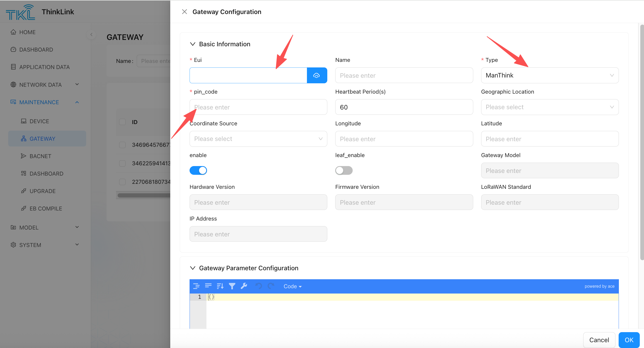Open the Type dropdown showing ManThink
Screen dimensions: 644x348
[549, 75]
